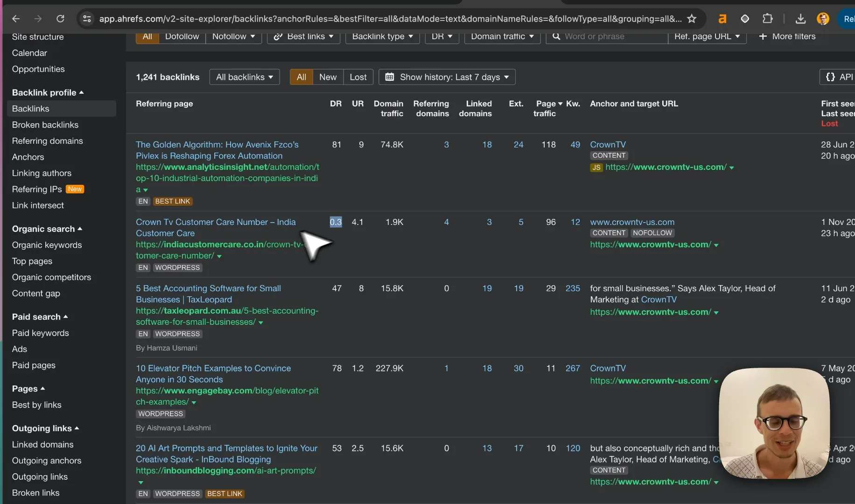855x504 pixels.
Task: Sort by Page traffic column header
Action: click(546, 108)
